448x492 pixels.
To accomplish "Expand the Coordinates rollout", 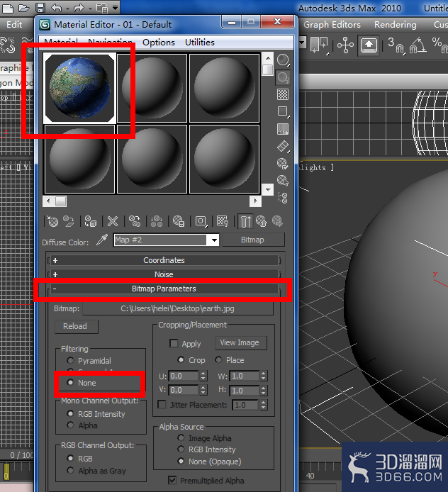I will point(164,260).
